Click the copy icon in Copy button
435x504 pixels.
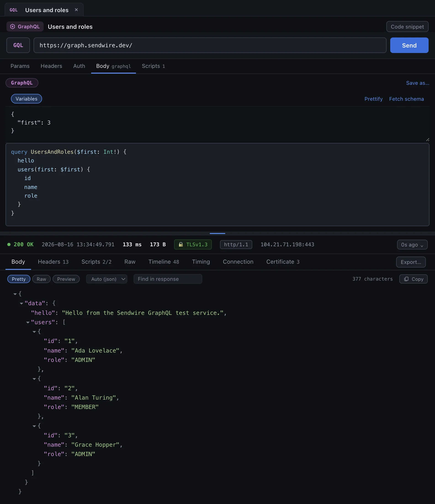[x=406, y=279]
